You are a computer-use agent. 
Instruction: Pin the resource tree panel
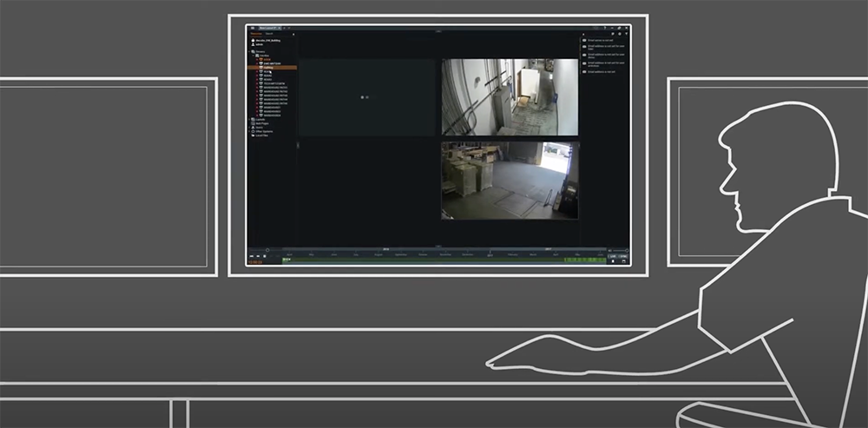pos(293,35)
